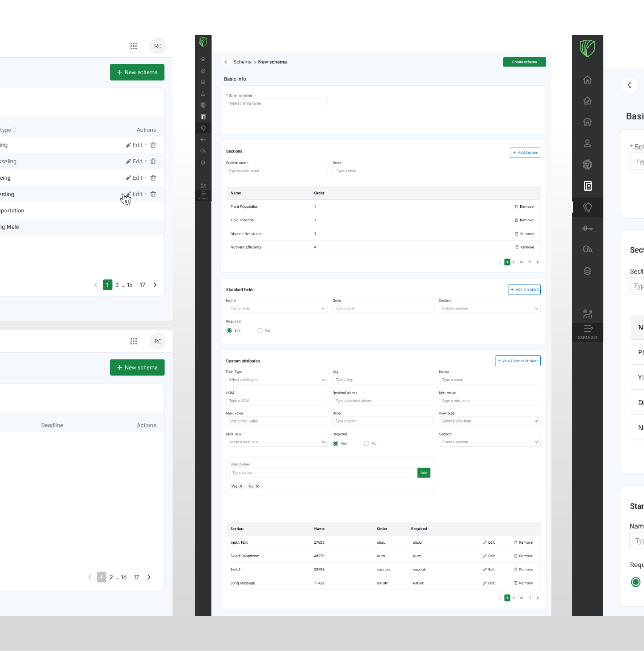Click the home icon in large dark sidebar
Image resolution: width=644 pixels, height=651 pixels.
(587, 80)
